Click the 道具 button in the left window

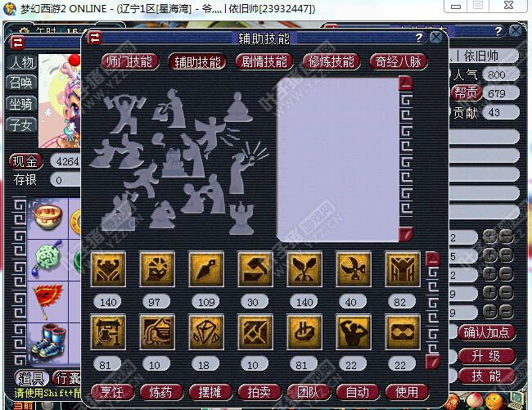(32, 378)
